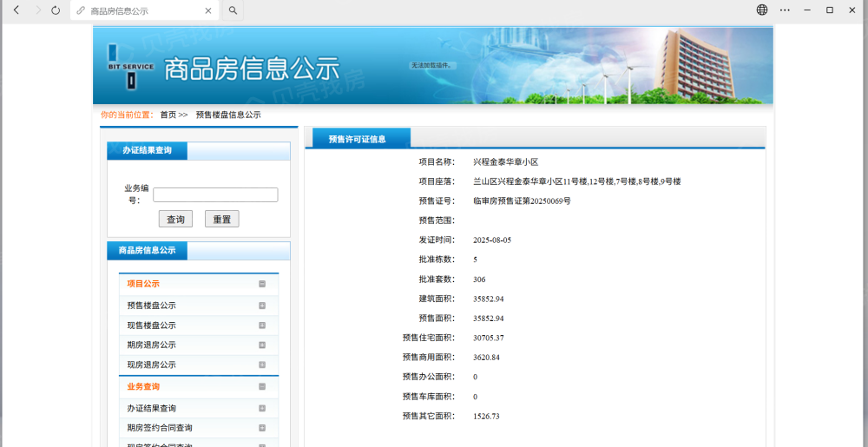Open the search magnifier icon
The height and width of the screenshot is (447, 868).
[233, 10]
